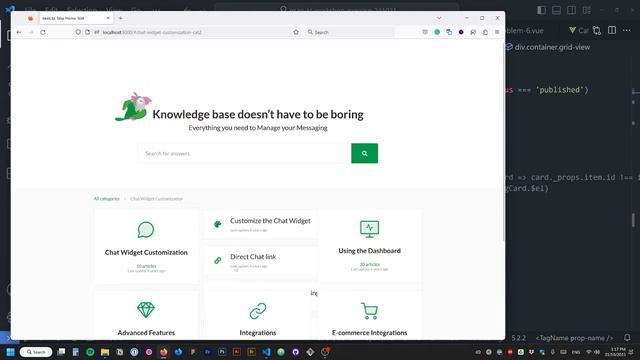Open the Firefox hamburger menu

click(x=497, y=32)
